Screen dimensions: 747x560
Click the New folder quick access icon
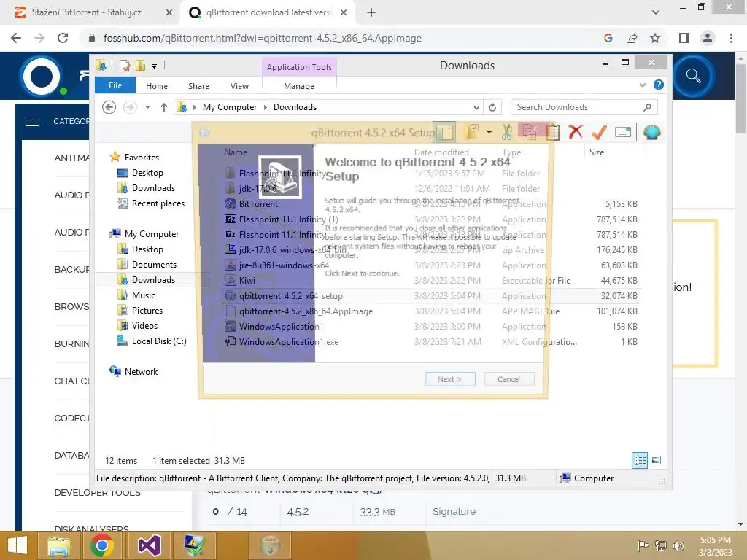tap(140, 66)
